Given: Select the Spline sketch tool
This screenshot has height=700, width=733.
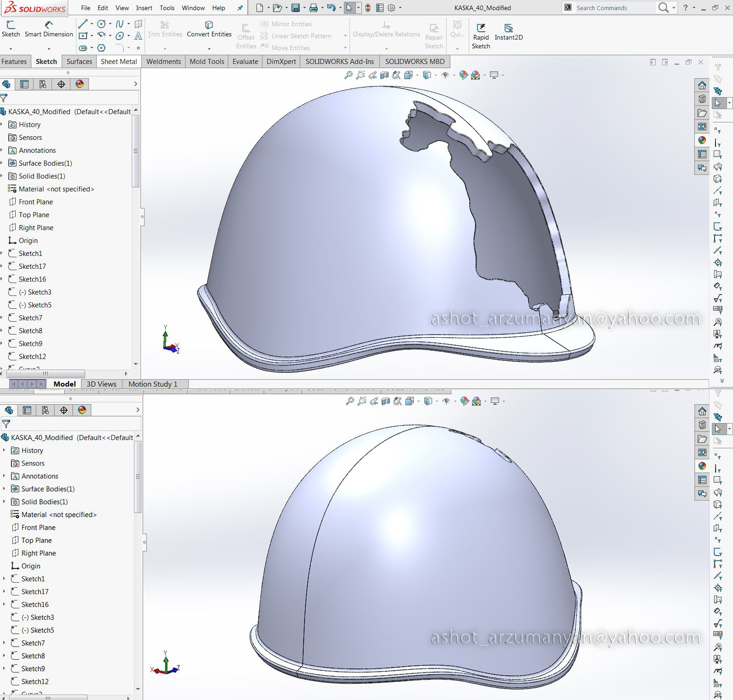Looking at the screenshot, I should coord(120,24).
